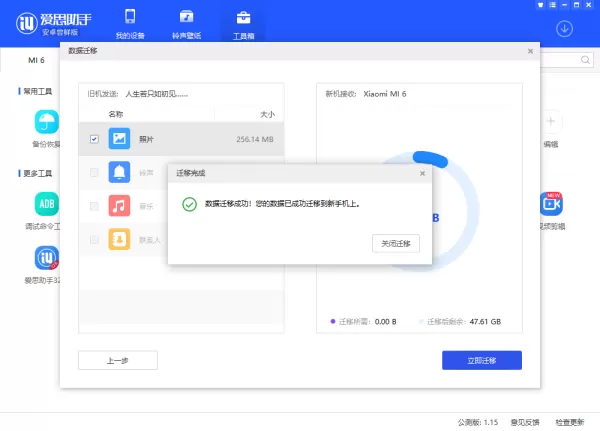Click the 爱思助手 logo
The image size is (600, 431).
54,24
